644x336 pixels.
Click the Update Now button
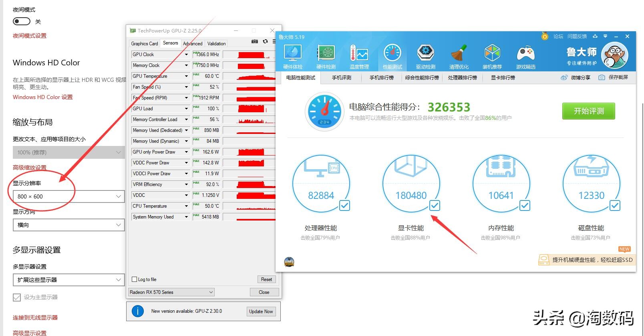coord(261,312)
